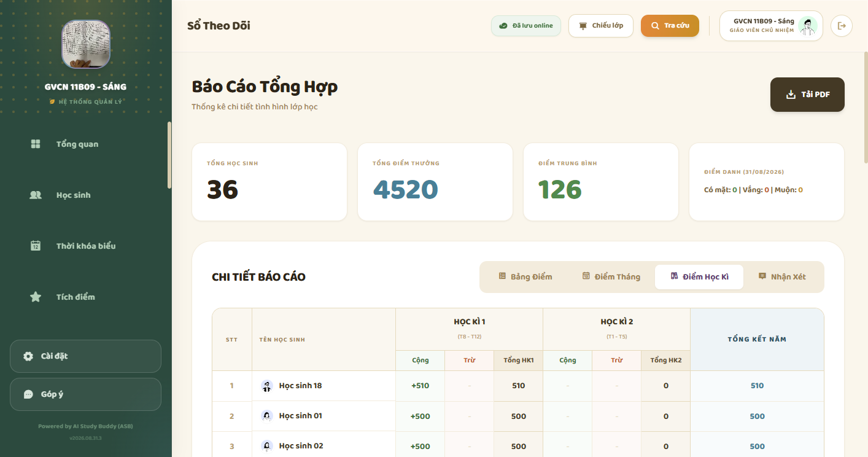Click the Tích điểm star icon
Viewport: 868px width, 457px height.
(36, 297)
